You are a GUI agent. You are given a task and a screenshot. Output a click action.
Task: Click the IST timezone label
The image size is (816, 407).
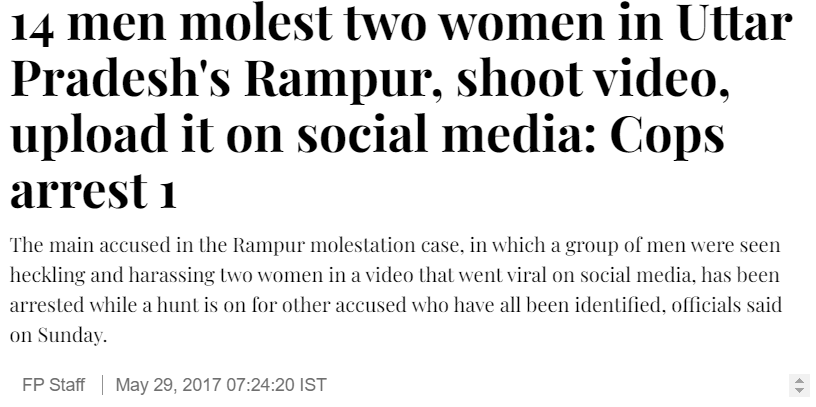point(314,385)
